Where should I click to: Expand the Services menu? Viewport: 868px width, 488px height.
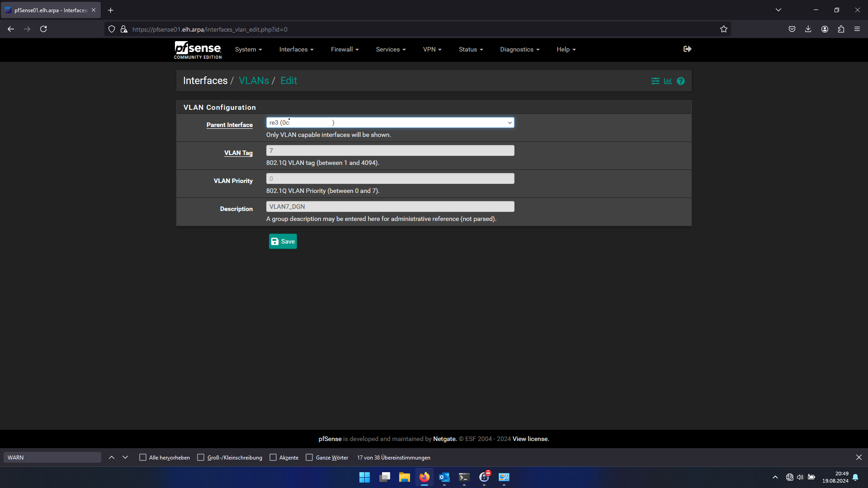pyautogui.click(x=391, y=49)
